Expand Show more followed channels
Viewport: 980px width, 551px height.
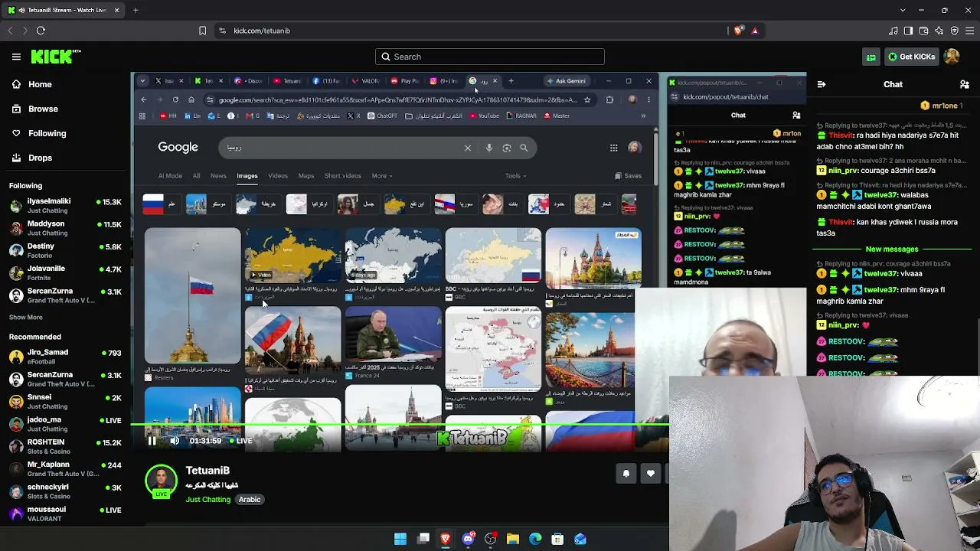pyautogui.click(x=26, y=317)
